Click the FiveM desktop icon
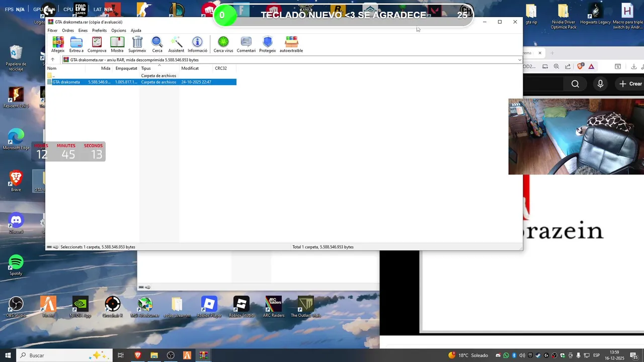Viewport: 644px width, 362px height. point(48,307)
